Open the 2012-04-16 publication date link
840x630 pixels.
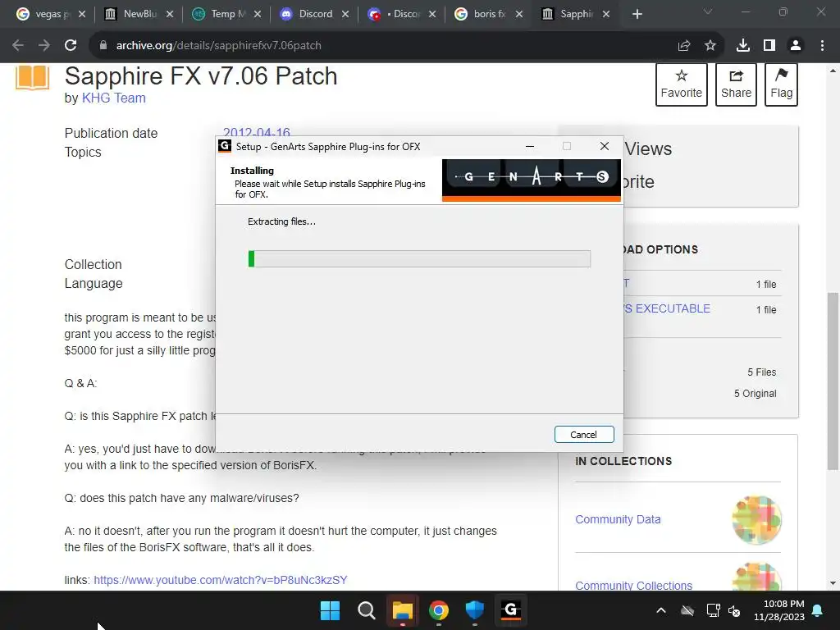coord(257,132)
